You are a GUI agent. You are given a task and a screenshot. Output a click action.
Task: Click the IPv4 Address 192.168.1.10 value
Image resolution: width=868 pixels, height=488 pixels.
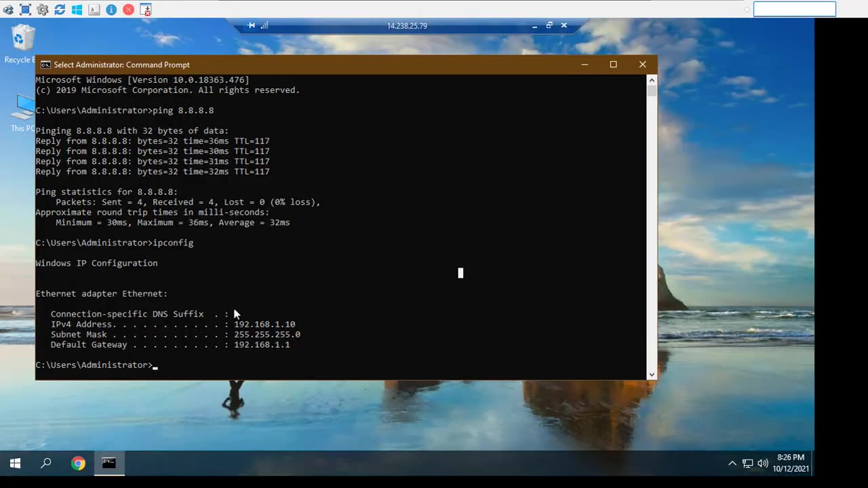[x=264, y=324]
